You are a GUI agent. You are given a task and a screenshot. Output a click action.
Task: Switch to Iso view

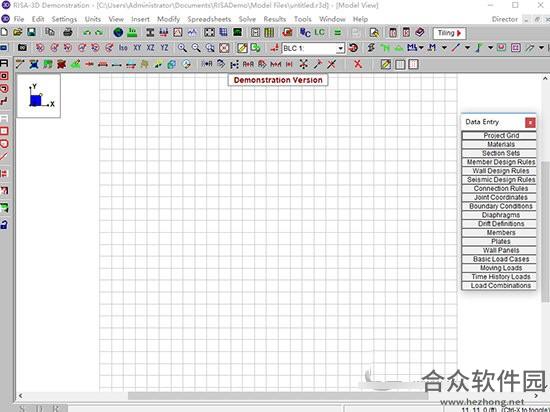point(123,48)
